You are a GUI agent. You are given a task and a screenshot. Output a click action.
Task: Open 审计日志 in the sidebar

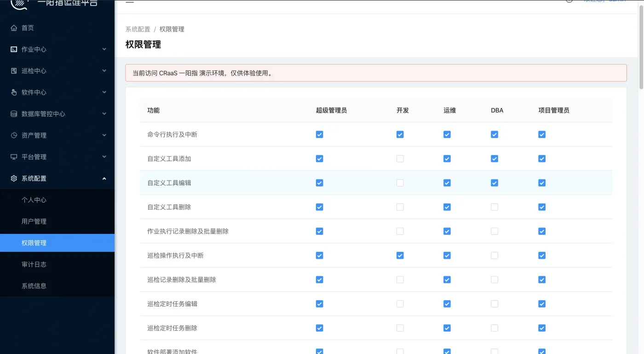tap(57, 264)
